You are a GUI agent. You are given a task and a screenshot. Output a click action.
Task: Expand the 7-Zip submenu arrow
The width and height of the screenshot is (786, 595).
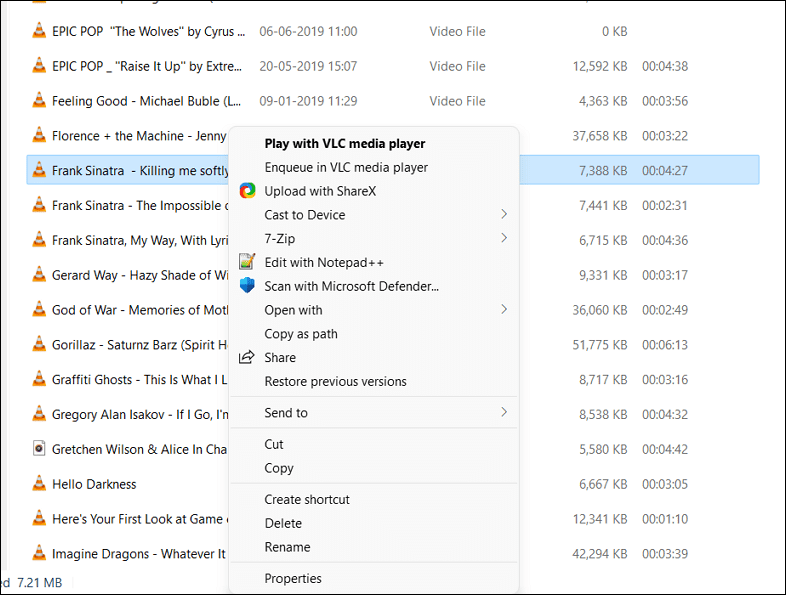click(504, 238)
